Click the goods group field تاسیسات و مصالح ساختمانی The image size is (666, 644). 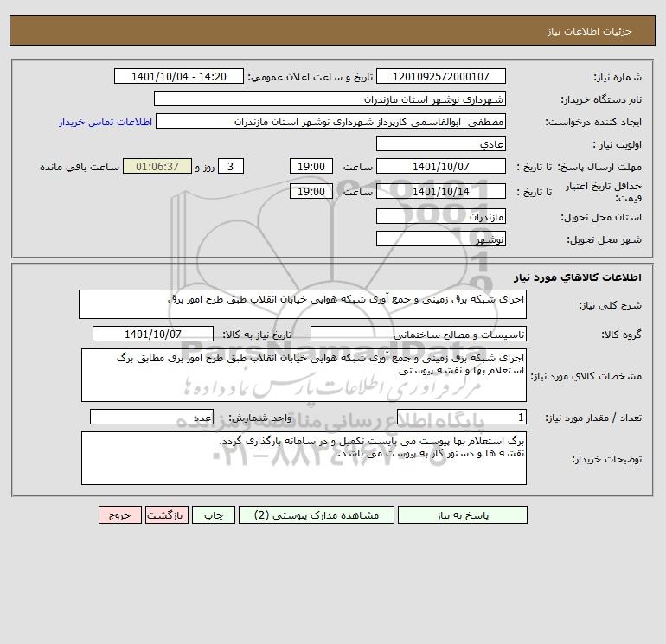[419, 334]
